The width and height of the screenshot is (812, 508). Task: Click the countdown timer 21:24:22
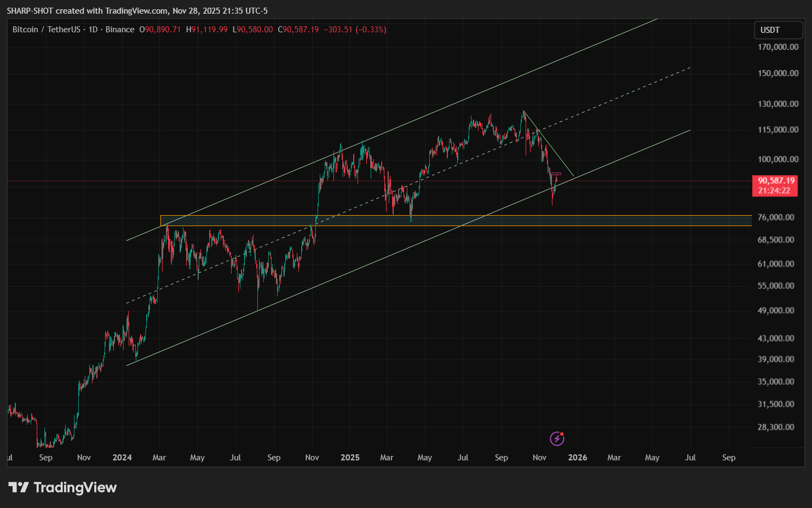pos(774,190)
